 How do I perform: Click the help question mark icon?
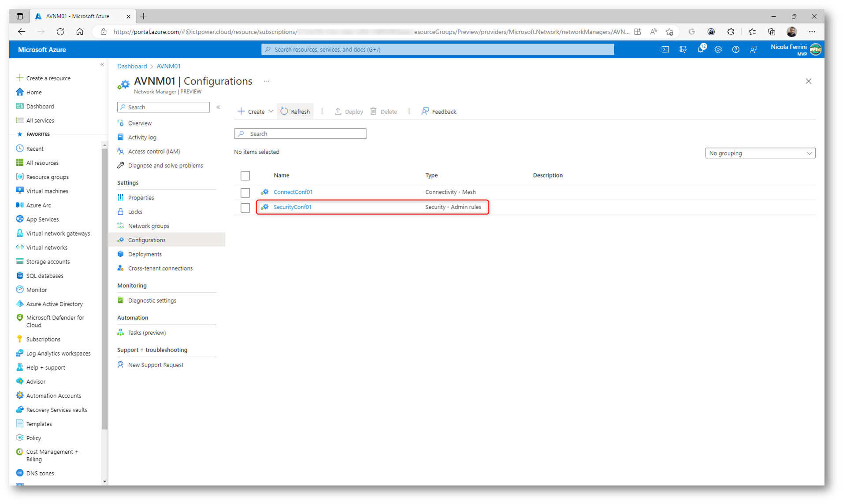735,50
